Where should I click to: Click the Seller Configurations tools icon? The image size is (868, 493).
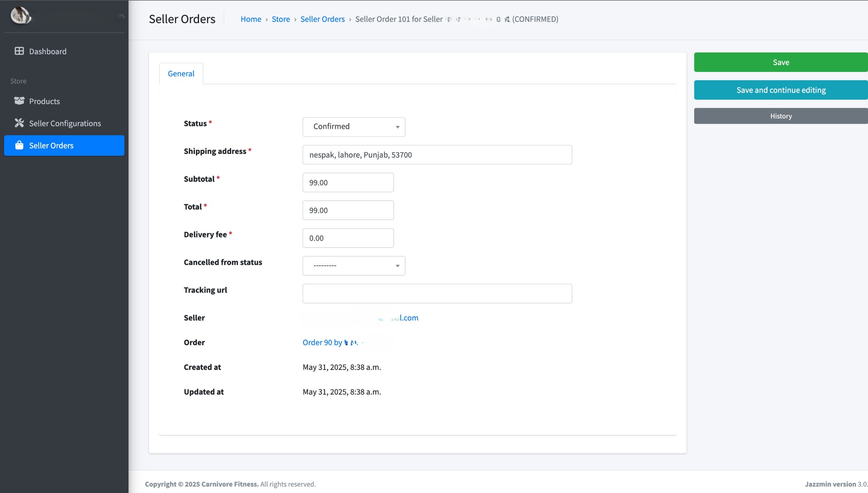pyautogui.click(x=19, y=123)
